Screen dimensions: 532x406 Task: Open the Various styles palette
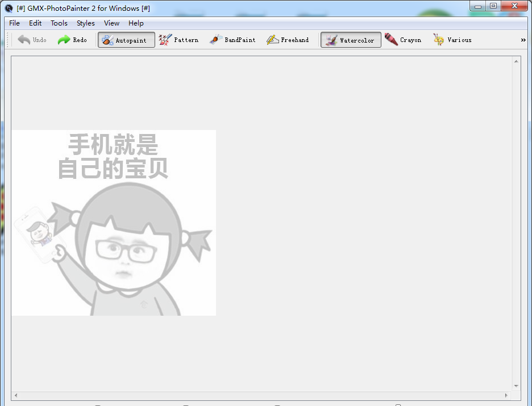(452, 40)
